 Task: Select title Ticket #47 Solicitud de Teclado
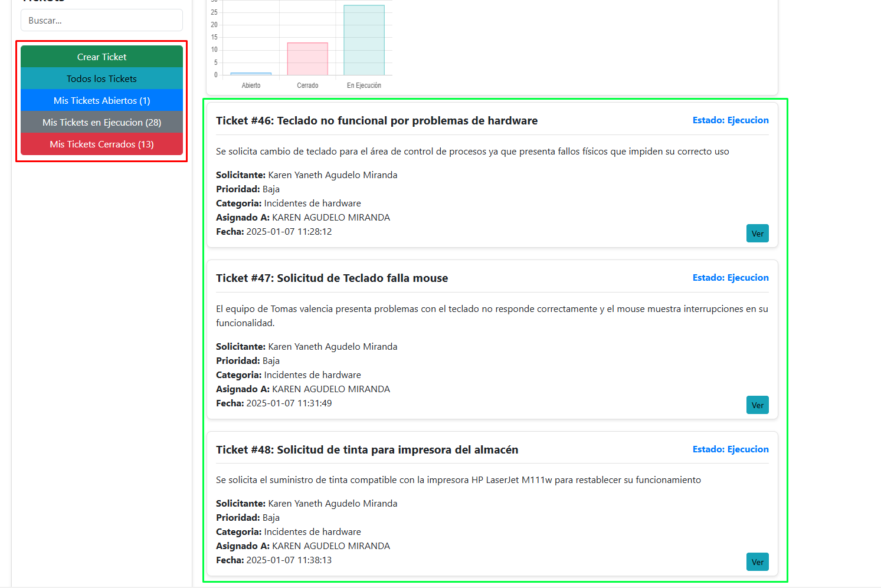332,278
